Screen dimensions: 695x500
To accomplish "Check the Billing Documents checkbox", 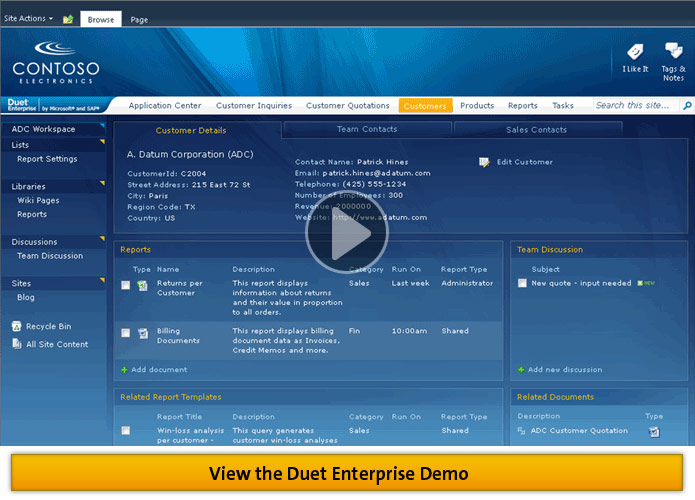I will (x=126, y=333).
